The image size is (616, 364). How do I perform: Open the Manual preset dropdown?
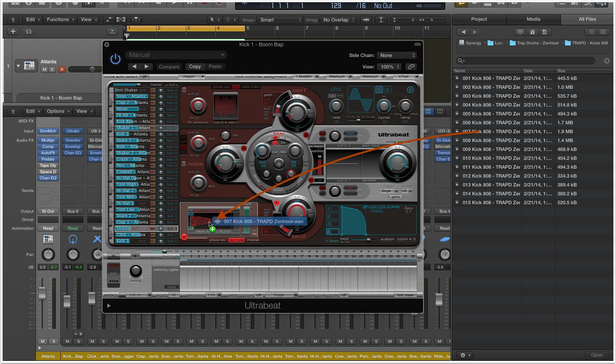click(176, 55)
